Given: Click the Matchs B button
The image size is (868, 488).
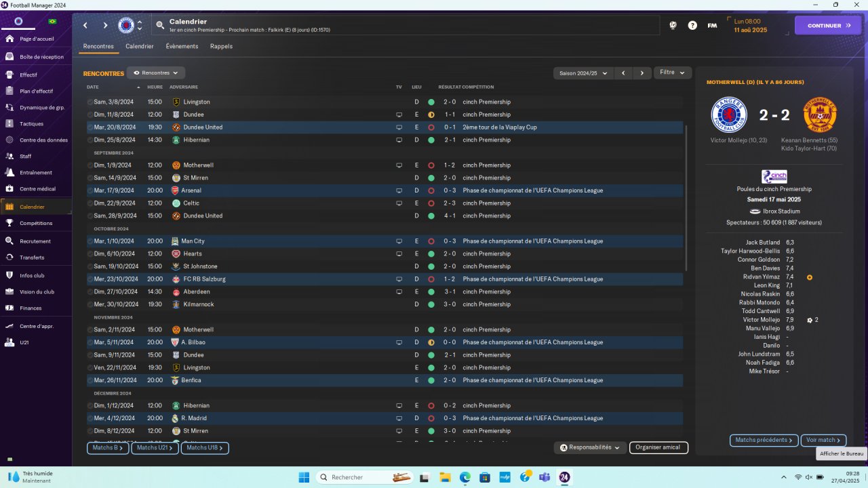Looking at the screenshot, I should (108, 448).
